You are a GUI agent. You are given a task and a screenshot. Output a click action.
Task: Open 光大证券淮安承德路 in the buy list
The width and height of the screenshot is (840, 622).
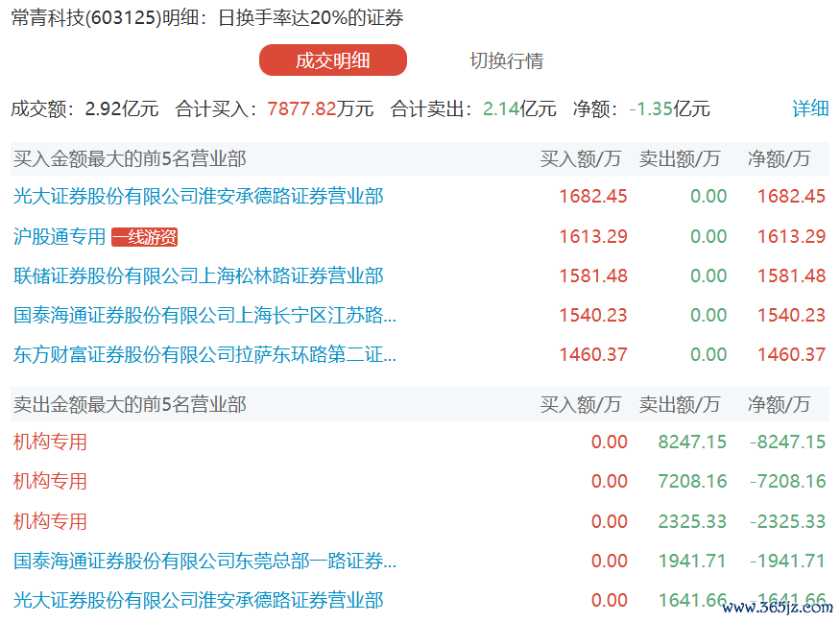tap(198, 196)
